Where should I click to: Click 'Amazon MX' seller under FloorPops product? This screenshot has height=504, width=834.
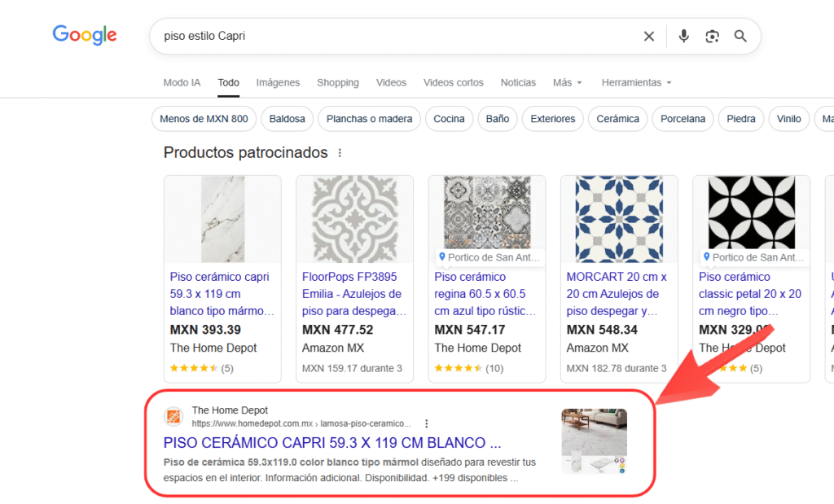pyautogui.click(x=333, y=348)
